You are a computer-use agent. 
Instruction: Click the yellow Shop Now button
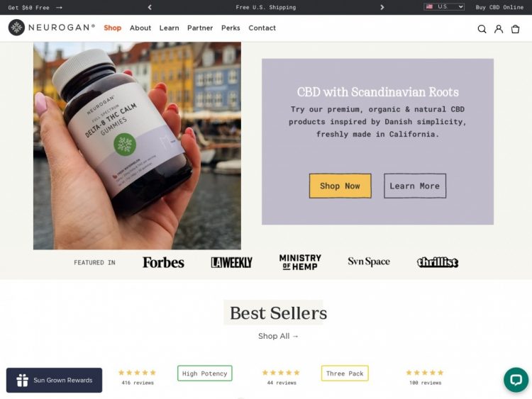(340, 186)
